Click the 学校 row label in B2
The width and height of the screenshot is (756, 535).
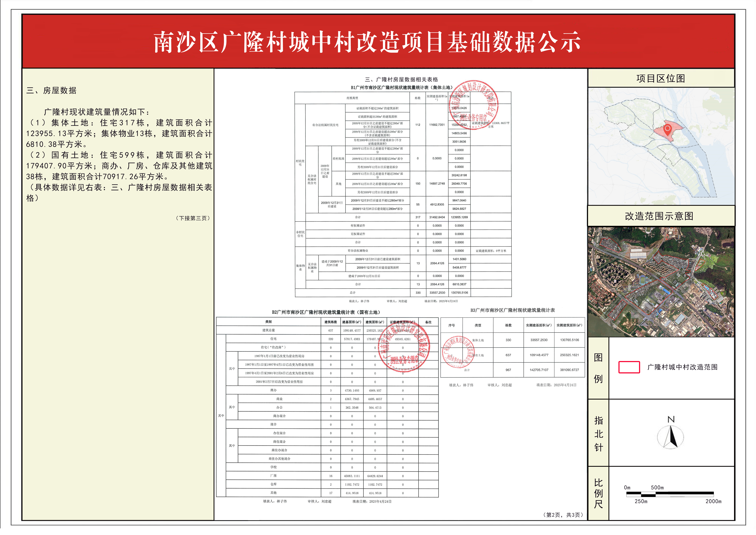point(273,467)
